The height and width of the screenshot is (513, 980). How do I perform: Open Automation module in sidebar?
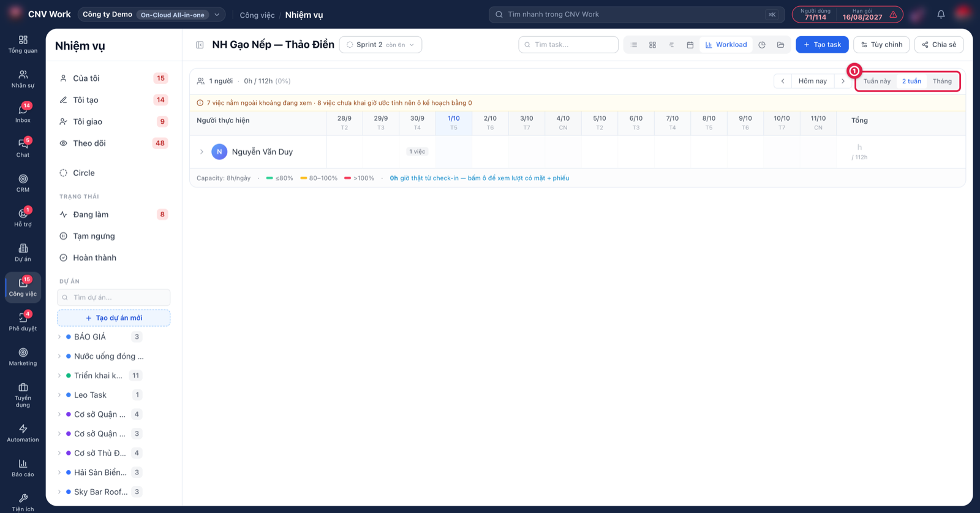[23, 433]
